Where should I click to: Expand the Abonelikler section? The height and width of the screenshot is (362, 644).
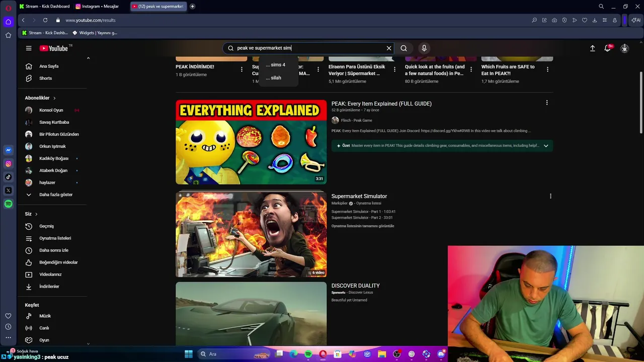click(40, 98)
